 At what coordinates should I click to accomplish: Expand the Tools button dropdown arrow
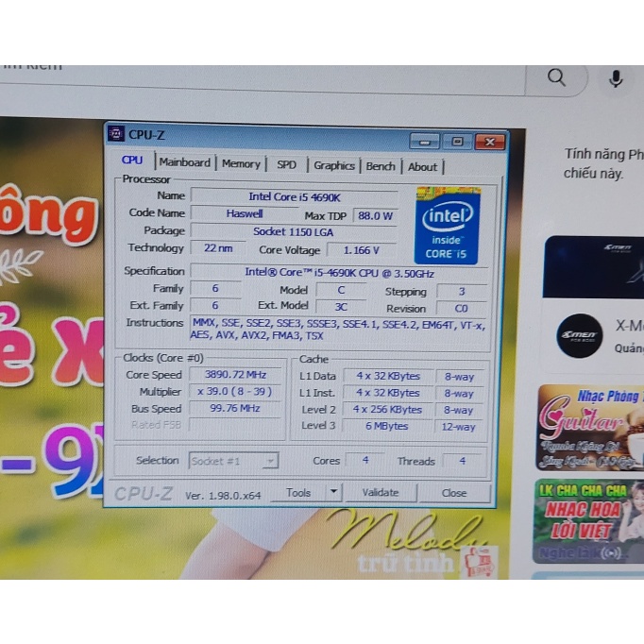click(332, 492)
